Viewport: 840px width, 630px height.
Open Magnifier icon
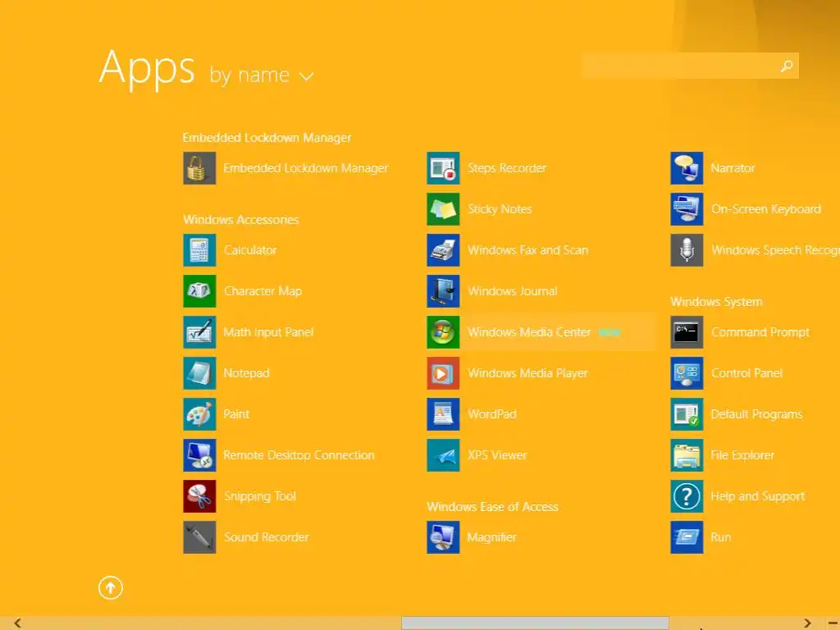[x=443, y=537]
